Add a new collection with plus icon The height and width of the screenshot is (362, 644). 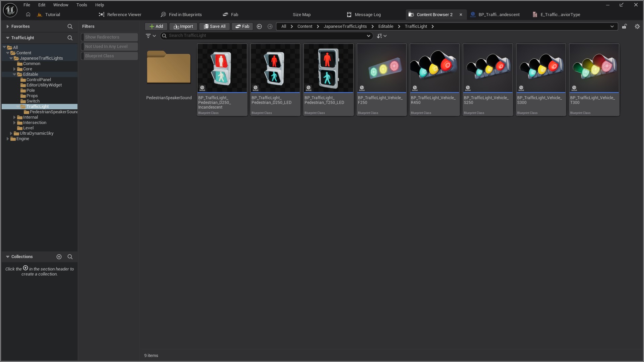59,257
